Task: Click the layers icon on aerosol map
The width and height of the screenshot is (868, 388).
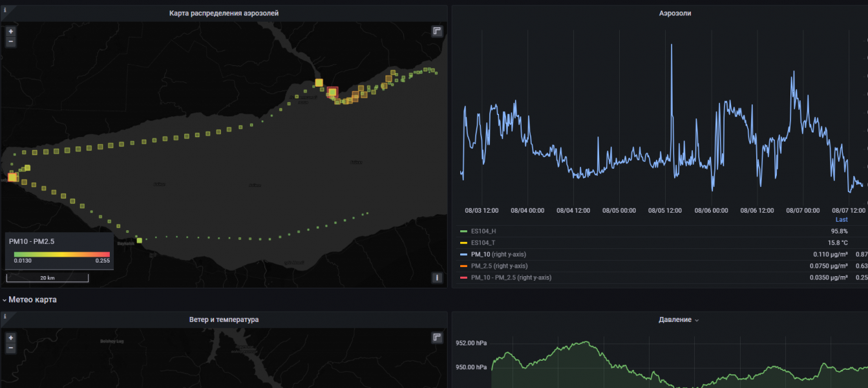Action: click(x=437, y=31)
